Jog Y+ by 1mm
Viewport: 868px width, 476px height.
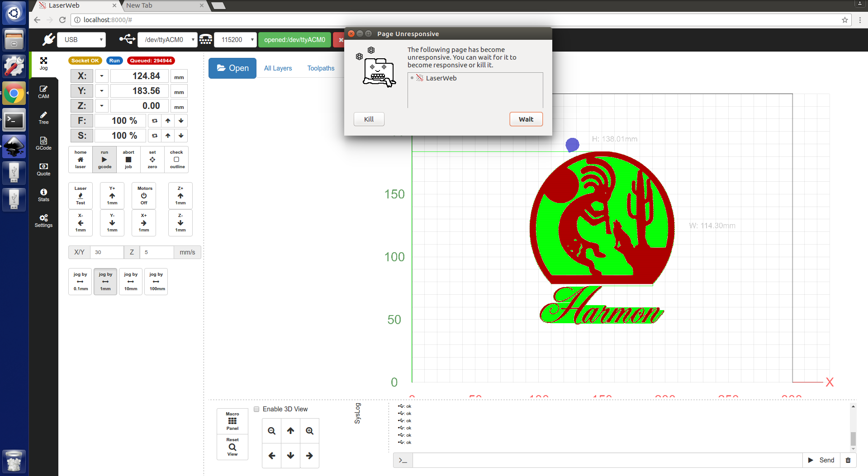112,196
